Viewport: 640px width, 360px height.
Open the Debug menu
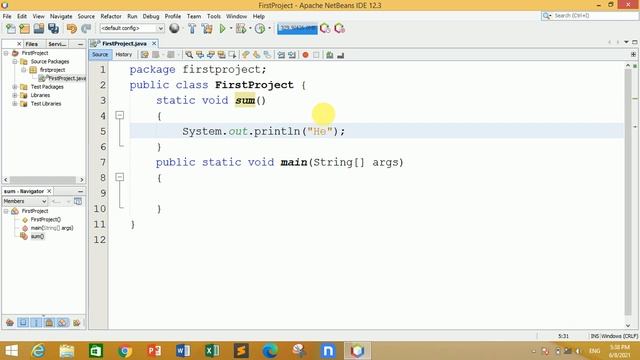[x=151, y=16]
